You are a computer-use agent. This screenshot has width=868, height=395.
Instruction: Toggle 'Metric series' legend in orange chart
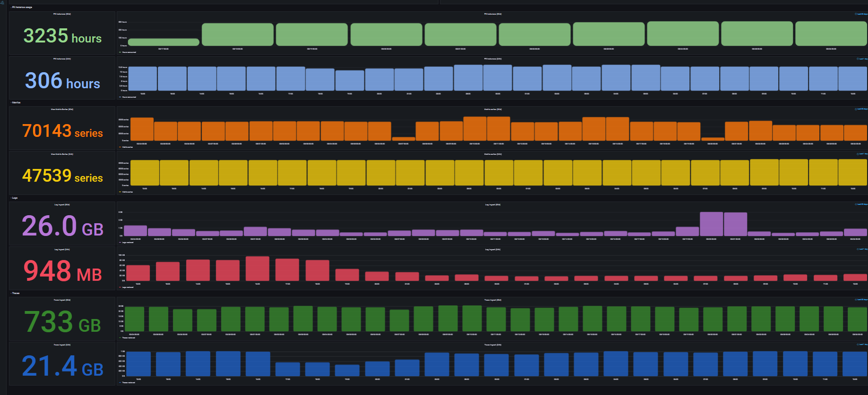(128, 147)
